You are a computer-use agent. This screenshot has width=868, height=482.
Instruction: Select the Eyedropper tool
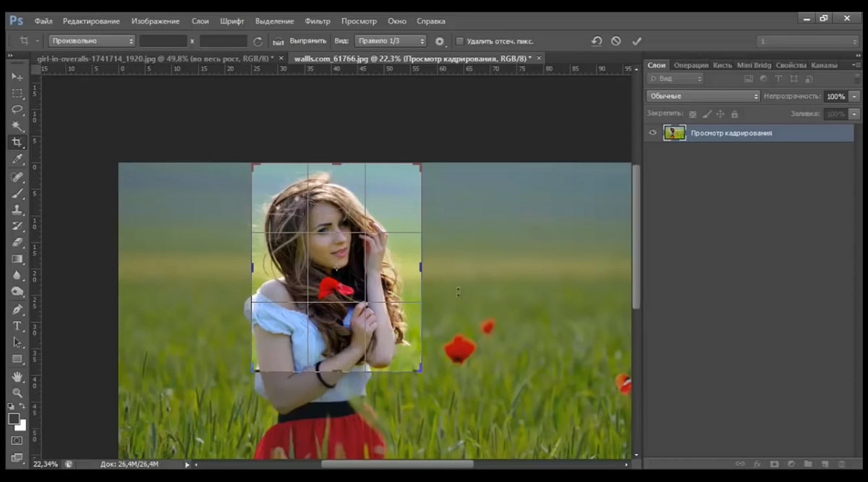(17, 159)
